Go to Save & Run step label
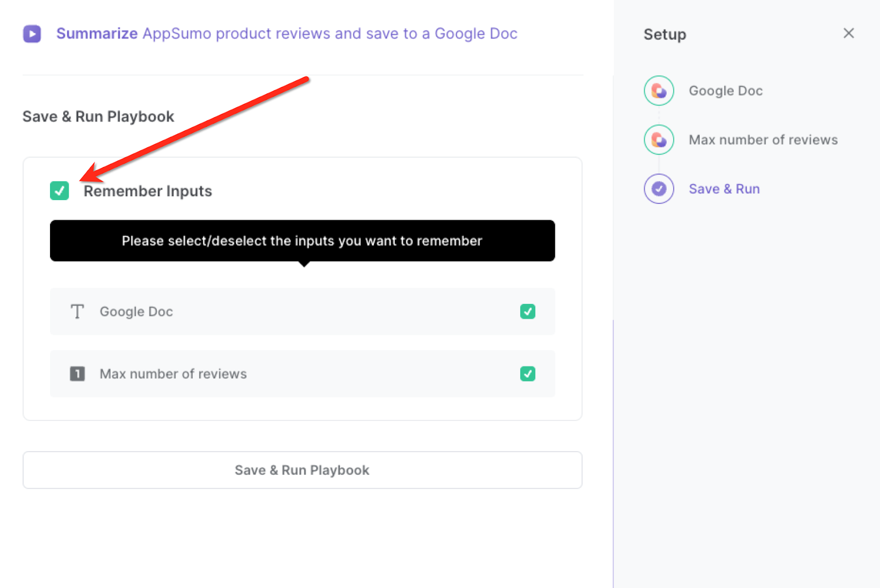The image size is (880, 588). [x=724, y=188]
